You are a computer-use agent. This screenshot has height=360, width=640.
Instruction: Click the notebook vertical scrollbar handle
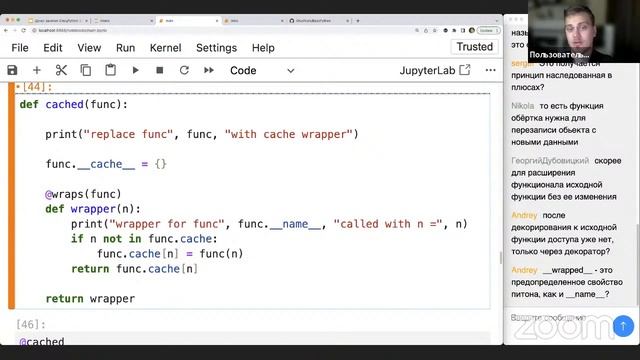[501, 258]
